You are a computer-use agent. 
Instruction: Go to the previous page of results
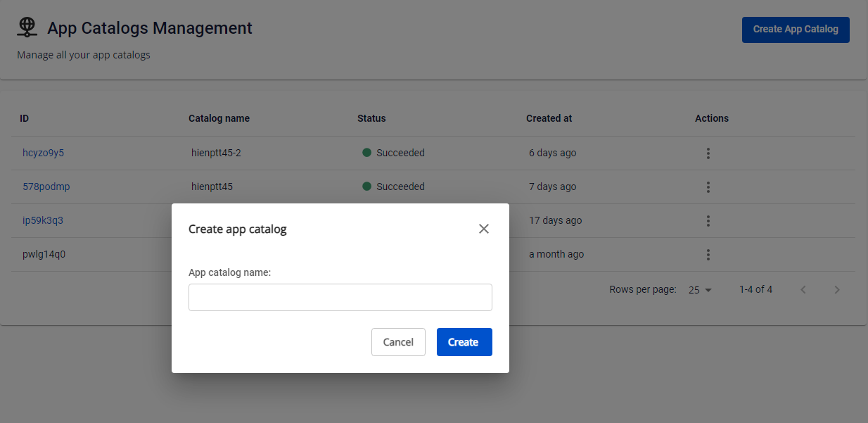pos(803,290)
